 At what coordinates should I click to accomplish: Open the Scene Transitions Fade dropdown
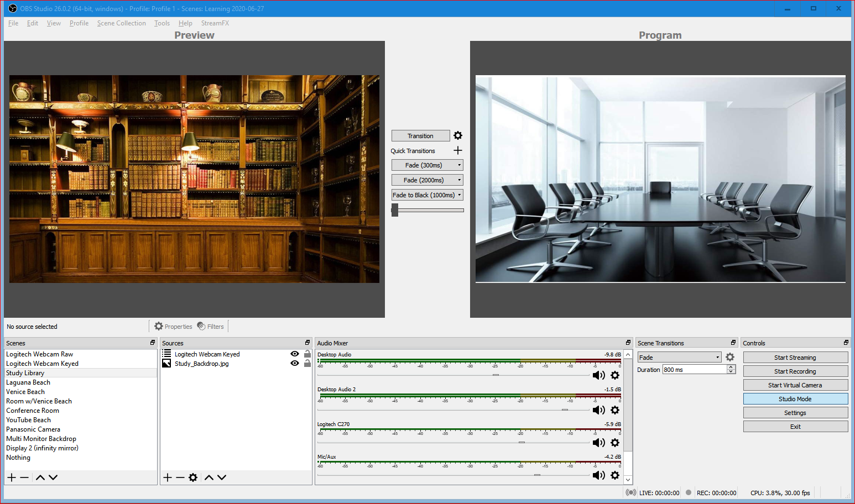click(x=716, y=357)
